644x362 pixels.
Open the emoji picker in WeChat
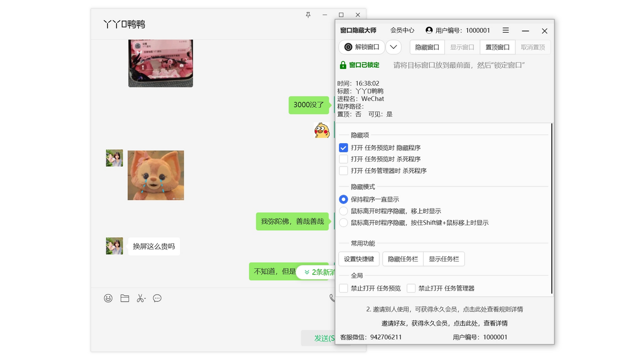point(108,298)
